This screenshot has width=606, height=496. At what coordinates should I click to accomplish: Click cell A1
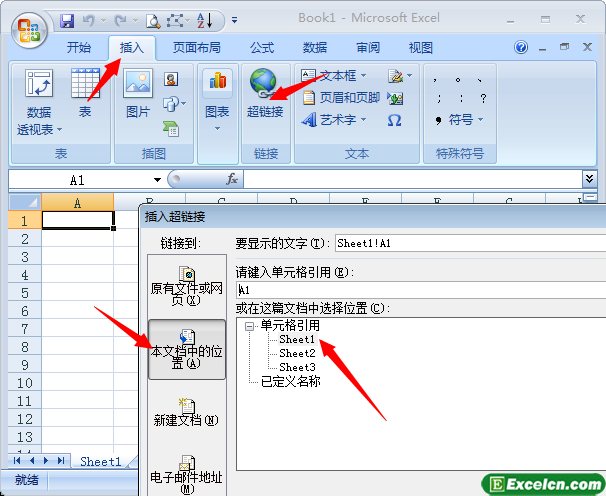78,220
